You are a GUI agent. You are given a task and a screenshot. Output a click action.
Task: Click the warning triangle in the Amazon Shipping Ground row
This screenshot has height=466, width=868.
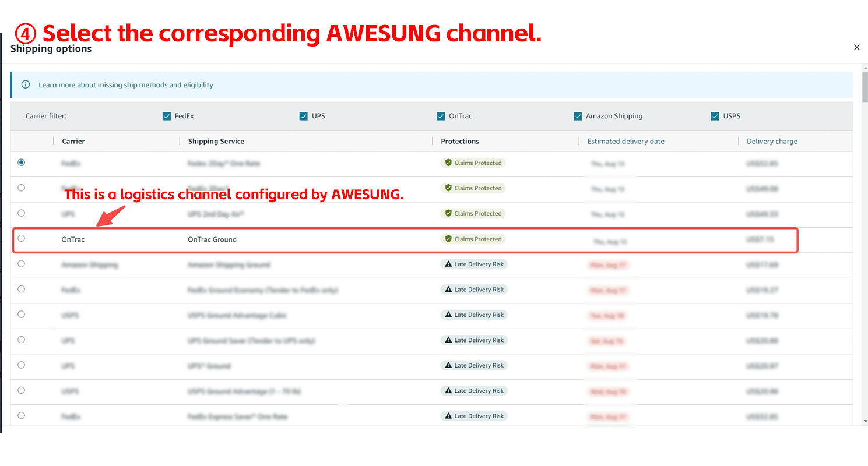448,264
